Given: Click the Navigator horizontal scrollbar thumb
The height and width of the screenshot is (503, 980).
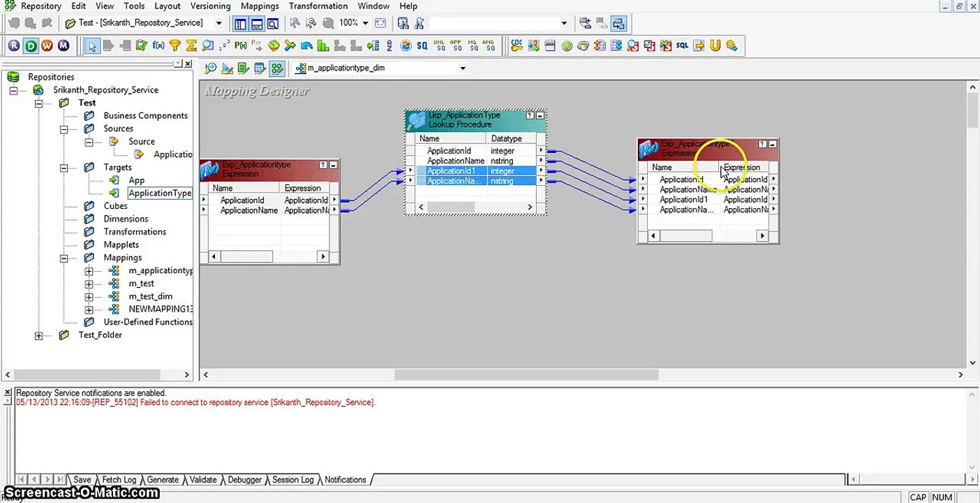Looking at the screenshot, I should (x=88, y=375).
